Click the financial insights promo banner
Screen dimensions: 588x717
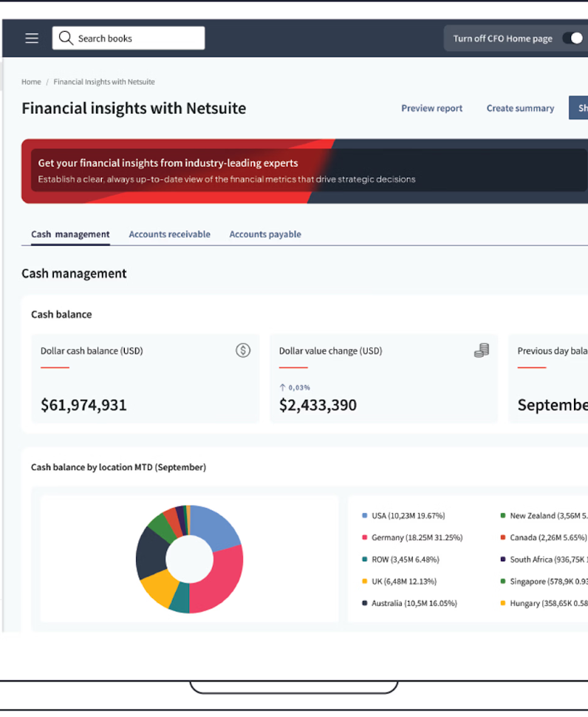pos(305,171)
